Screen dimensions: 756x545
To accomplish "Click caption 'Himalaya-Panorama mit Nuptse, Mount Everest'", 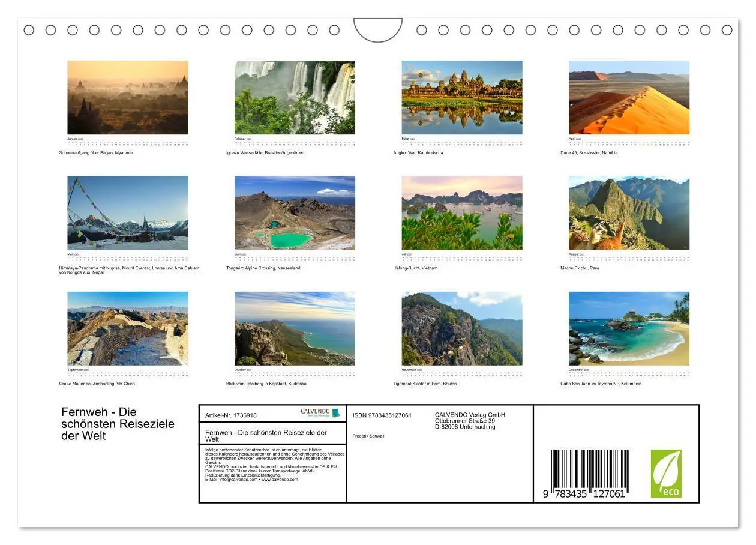I will [129, 270].
